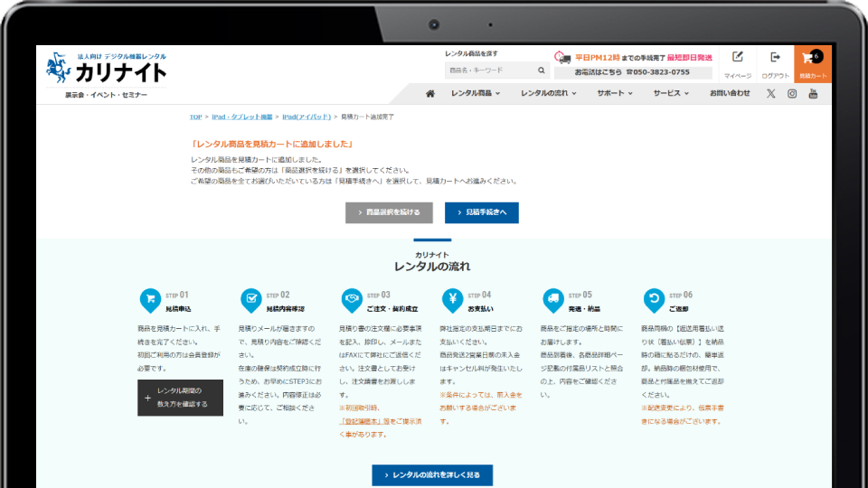Click the search magnifier icon

point(542,70)
